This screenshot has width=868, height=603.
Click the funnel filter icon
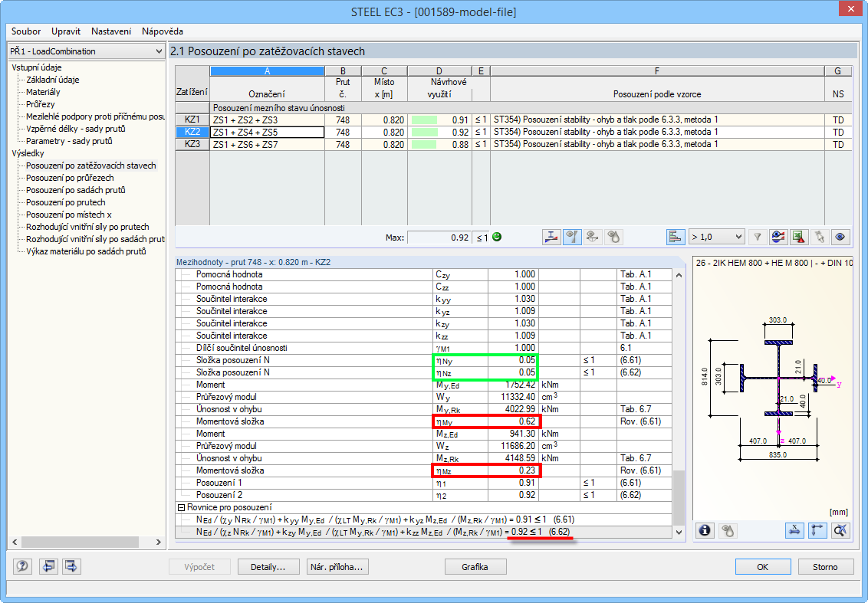click(x=758, y=238)
